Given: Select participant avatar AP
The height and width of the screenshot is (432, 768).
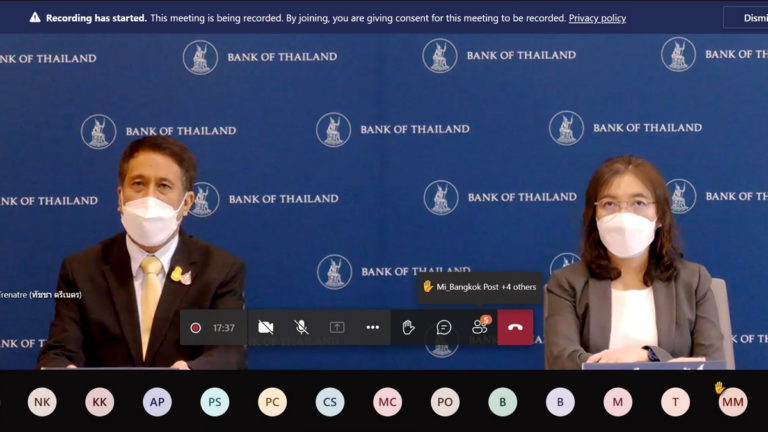Looking at the screenshot, I should (157, 402).
